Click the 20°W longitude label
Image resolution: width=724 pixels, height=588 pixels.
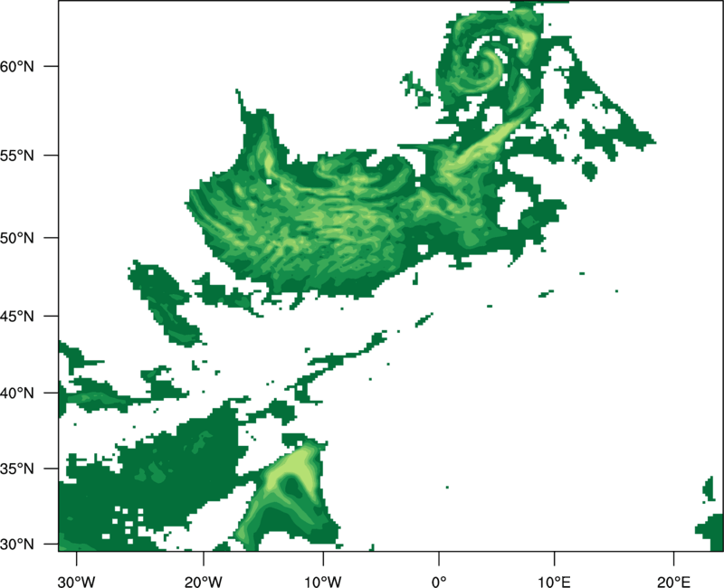tap(204, 582)
